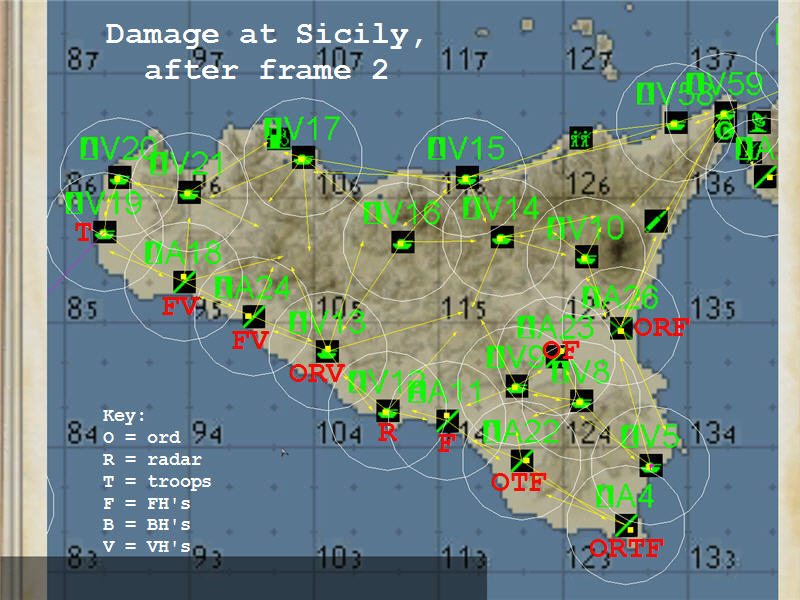Click the red R label under V12
The image size is (800, 600).
point(388,433)
